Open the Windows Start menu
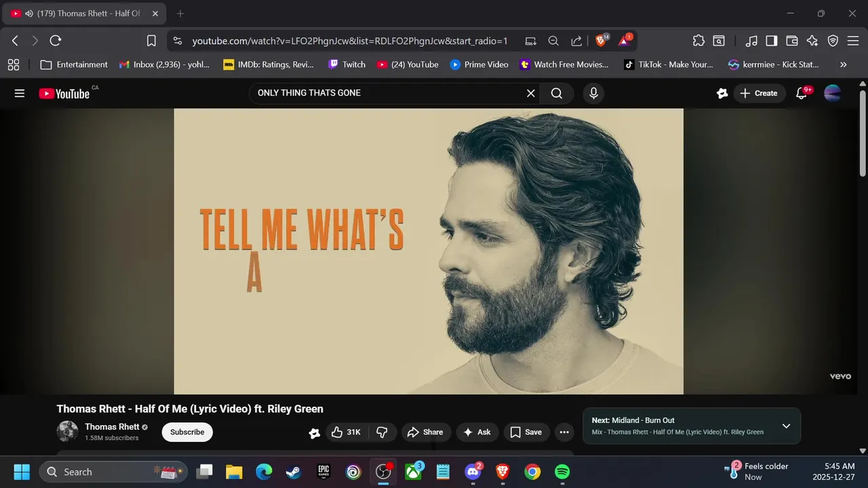The height and width of the screenshot is (488, 868). click(22, 472)
